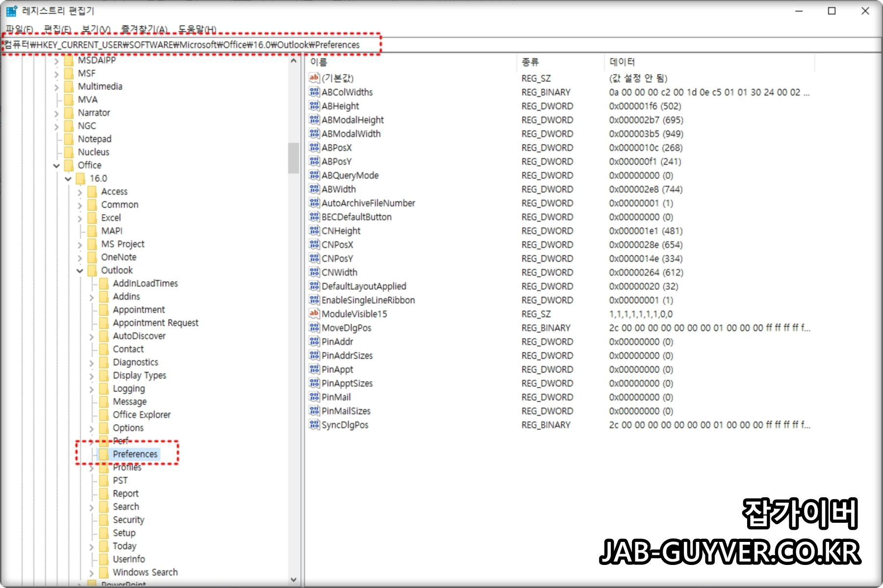Viewport: 883px width, 588px height.
Task: Click the ABModalHeight value icon
Action: [314, 119]
